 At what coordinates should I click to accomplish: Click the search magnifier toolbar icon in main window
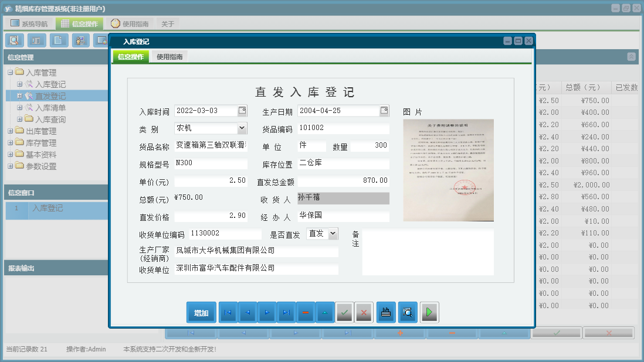click(15, 40)
